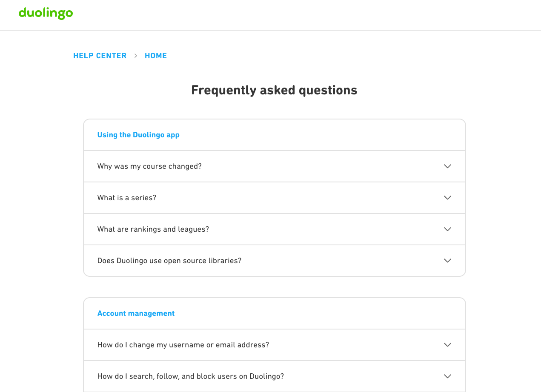Viewport: 541px width, 392px height.
Task: Click the chevron beside the block users question
Action: point(447,376)
